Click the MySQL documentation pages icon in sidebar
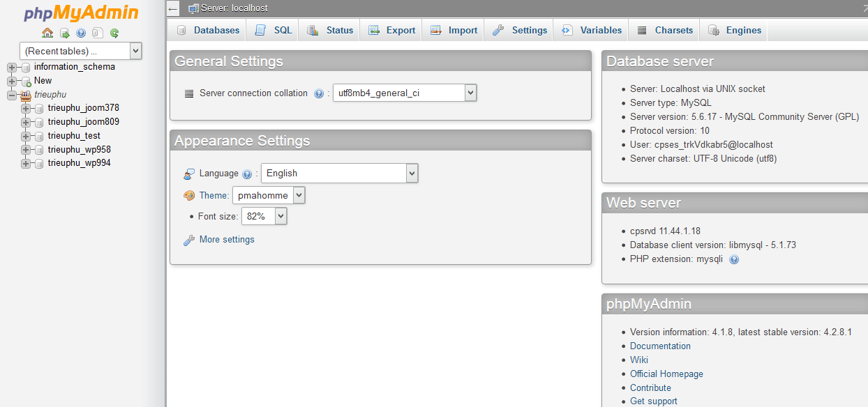The image size is (868, 407). point(98,33)
